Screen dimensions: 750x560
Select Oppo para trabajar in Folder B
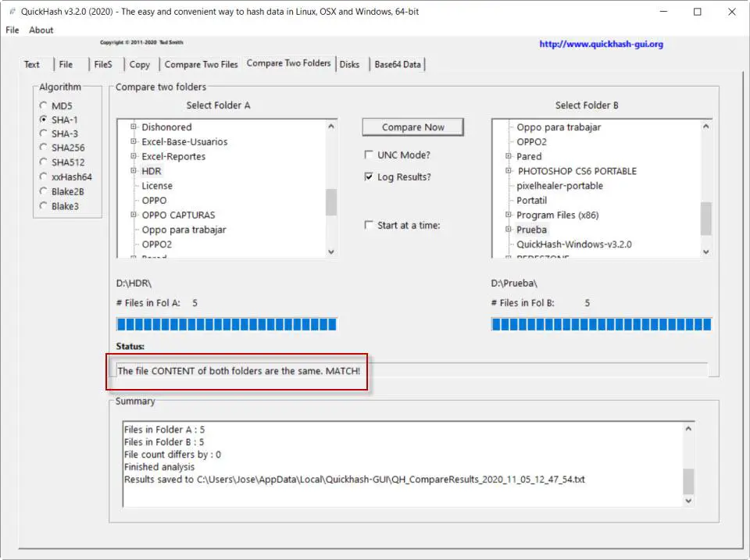[559, 127]
